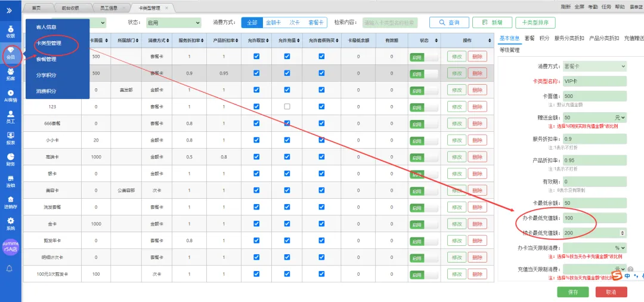Open the 赠送金额 unit dropdown 元

click(x=620, y=118)
